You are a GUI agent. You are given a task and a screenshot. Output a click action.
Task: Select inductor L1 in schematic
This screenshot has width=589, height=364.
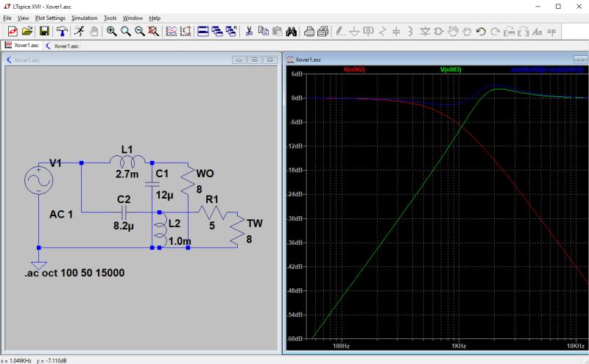[127, 161]
